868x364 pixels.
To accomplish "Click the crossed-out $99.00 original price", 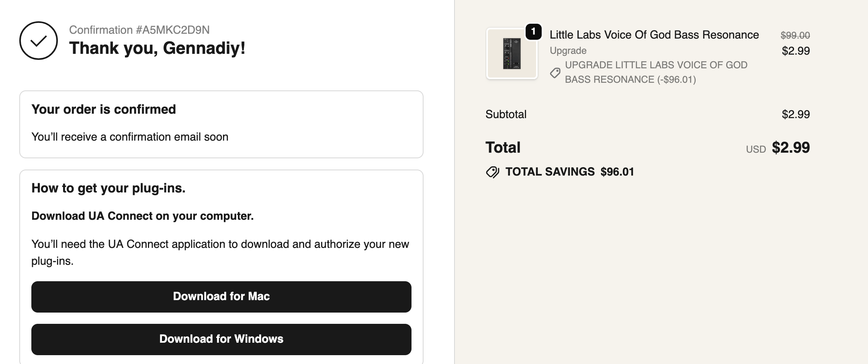I will click(x=795, y=35).
